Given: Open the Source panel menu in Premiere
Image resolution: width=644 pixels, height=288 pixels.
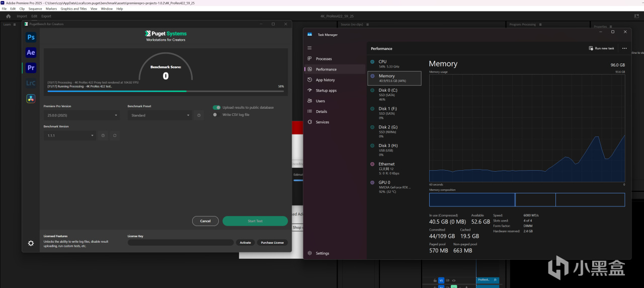Looking at the screenshot, I should (x=368, y=24).
